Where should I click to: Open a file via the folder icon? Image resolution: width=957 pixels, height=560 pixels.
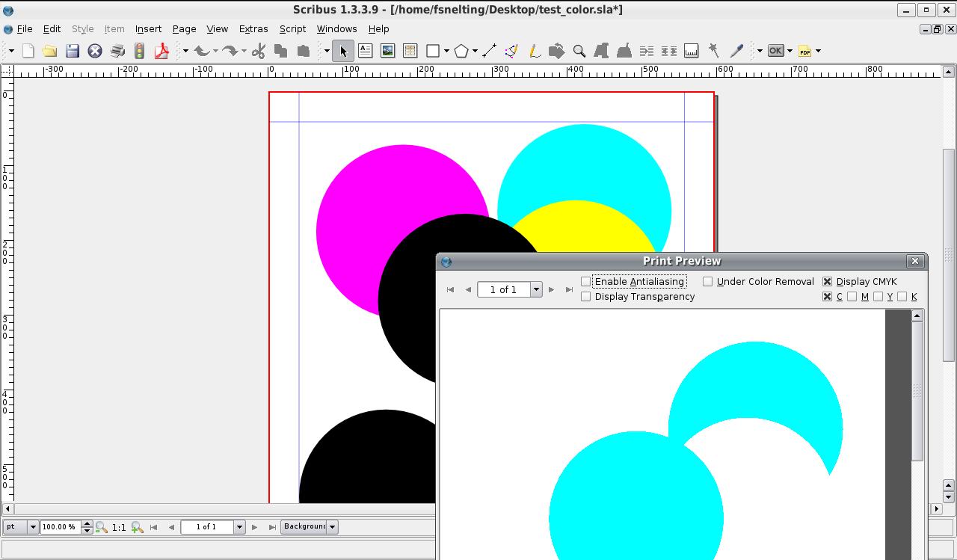pyautogui.click(x=50, y=51)
